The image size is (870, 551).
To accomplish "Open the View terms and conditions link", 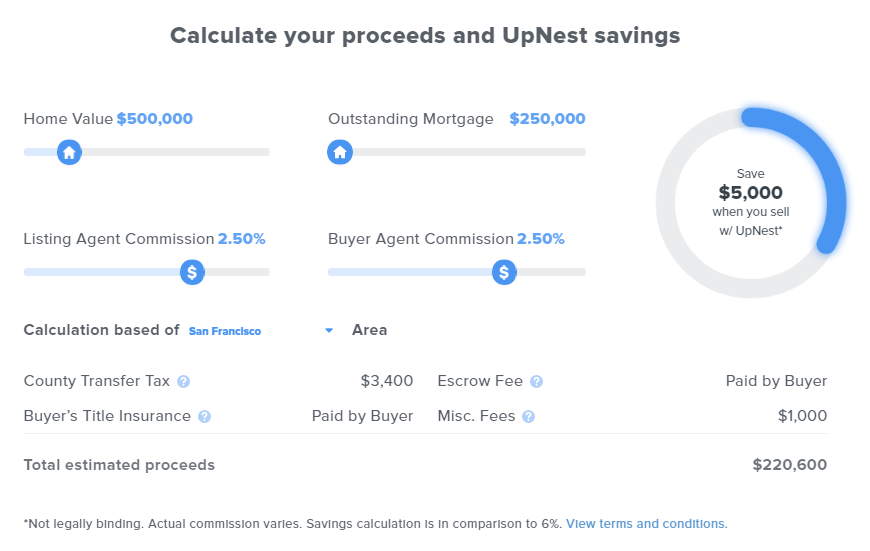I will click(647, 524).
